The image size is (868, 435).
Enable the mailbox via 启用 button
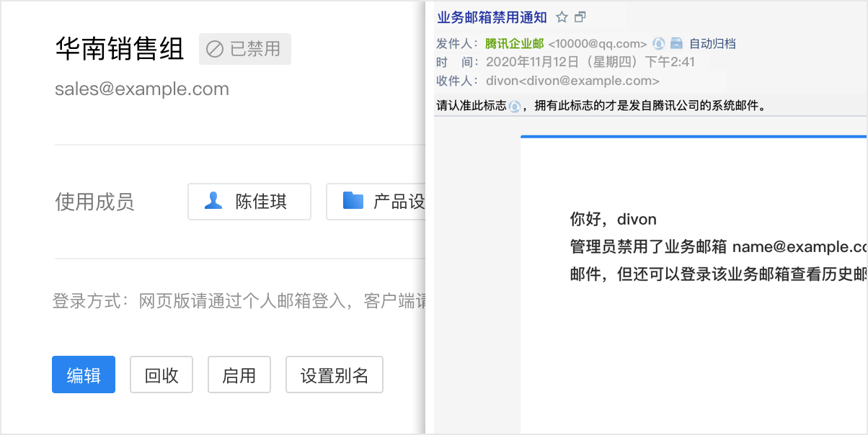239,375
